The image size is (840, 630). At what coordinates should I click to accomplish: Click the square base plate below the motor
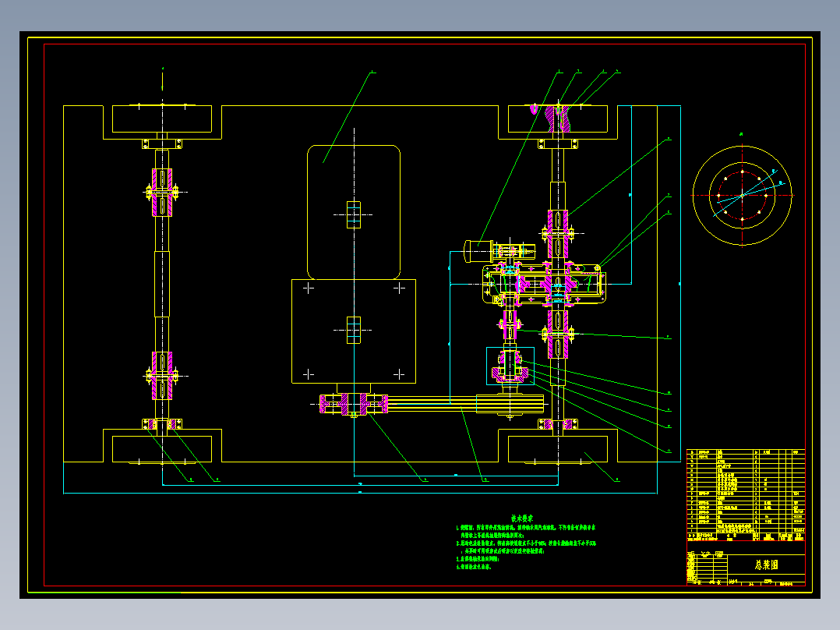pos(354,331)
